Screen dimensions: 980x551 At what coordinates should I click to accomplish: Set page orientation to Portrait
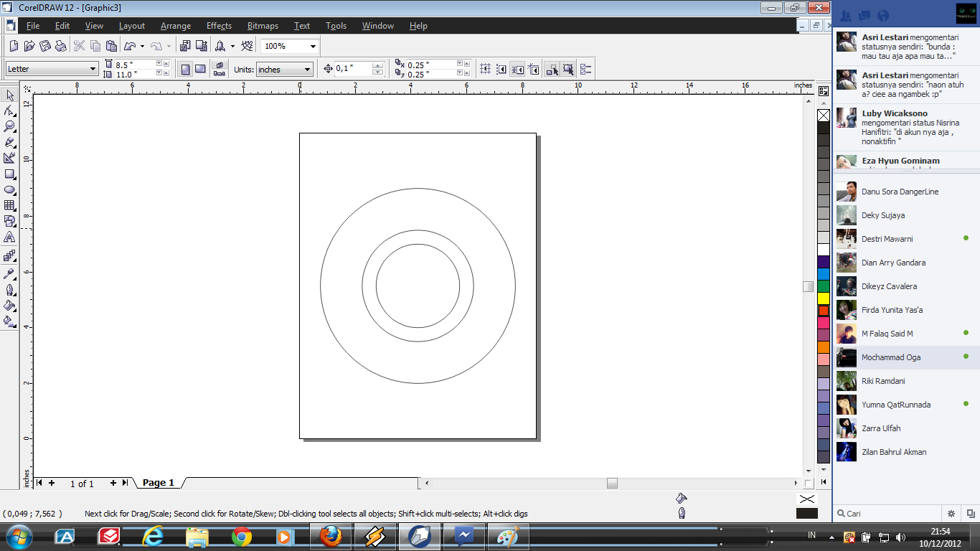pyautogui.click(x=185, y=70)
